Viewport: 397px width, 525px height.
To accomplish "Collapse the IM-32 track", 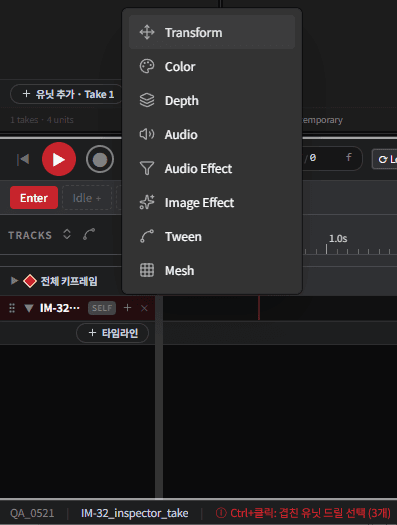I will coord(29,308).
